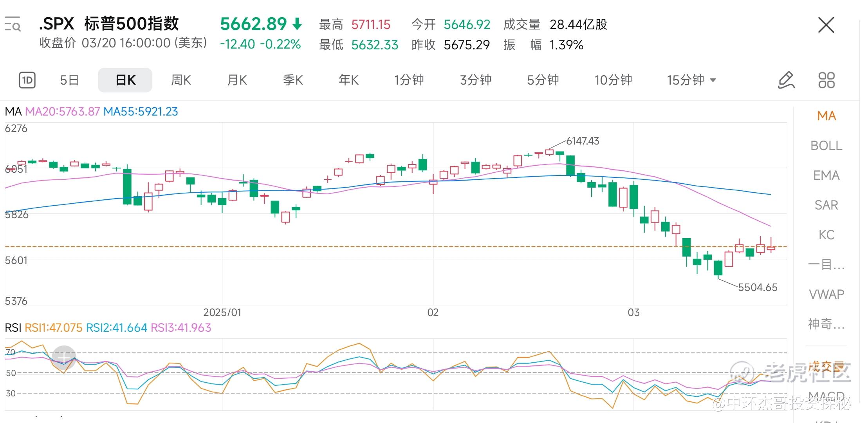Open the pencil drawing tool

pyautogui.click(x=786, y=80)
